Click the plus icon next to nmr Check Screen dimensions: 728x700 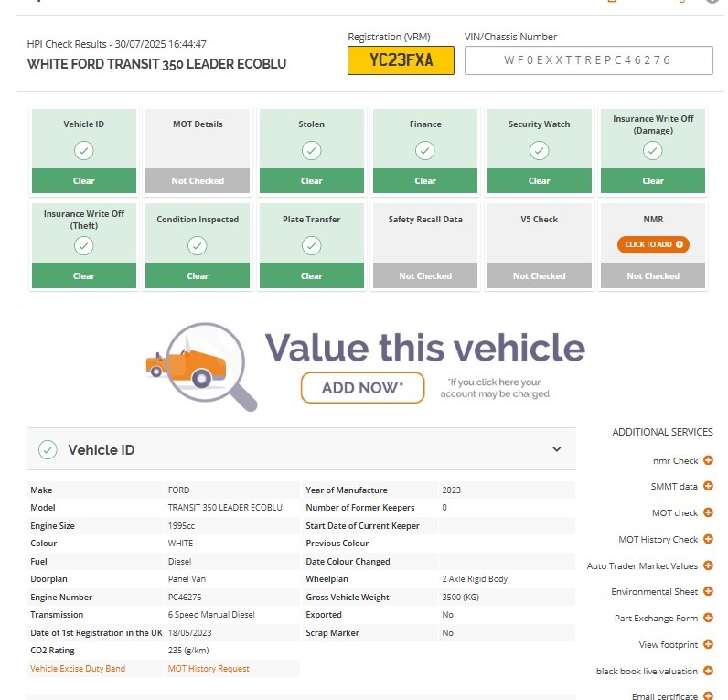click(x=708, y=460)
